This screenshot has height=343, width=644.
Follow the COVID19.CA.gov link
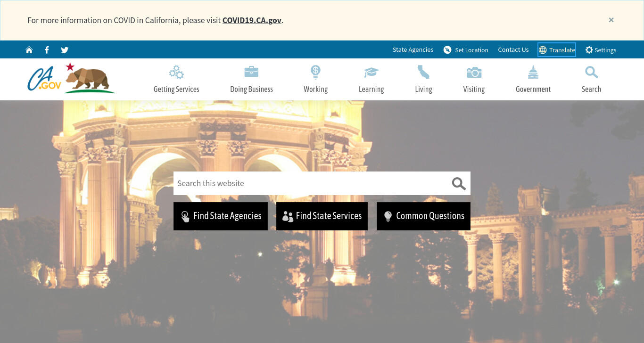point(252,20)
